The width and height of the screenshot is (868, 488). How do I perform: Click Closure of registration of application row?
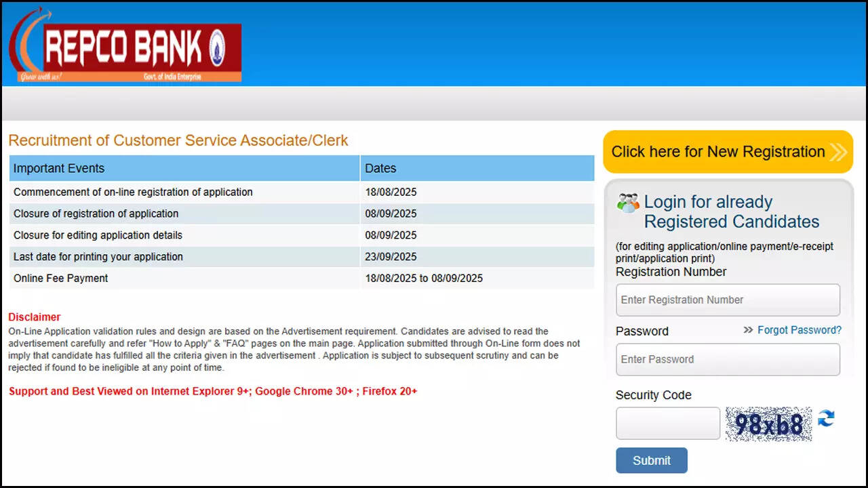(x=302, y=213)
